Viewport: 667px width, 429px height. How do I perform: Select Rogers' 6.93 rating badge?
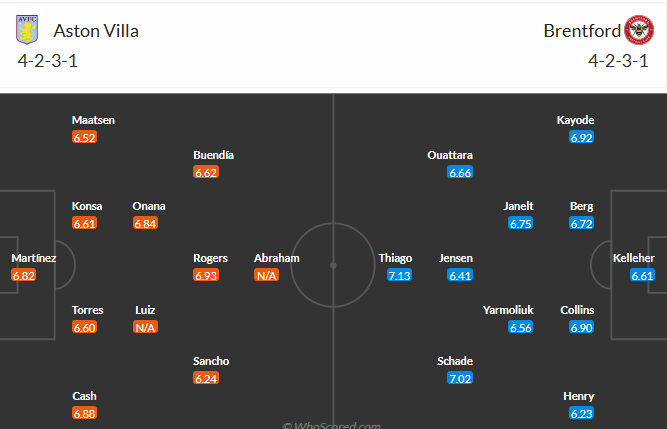206,275
